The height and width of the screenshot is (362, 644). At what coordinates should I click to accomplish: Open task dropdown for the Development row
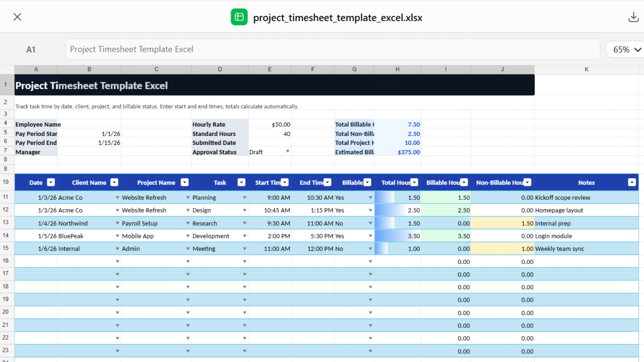click(x=245, y=236)
